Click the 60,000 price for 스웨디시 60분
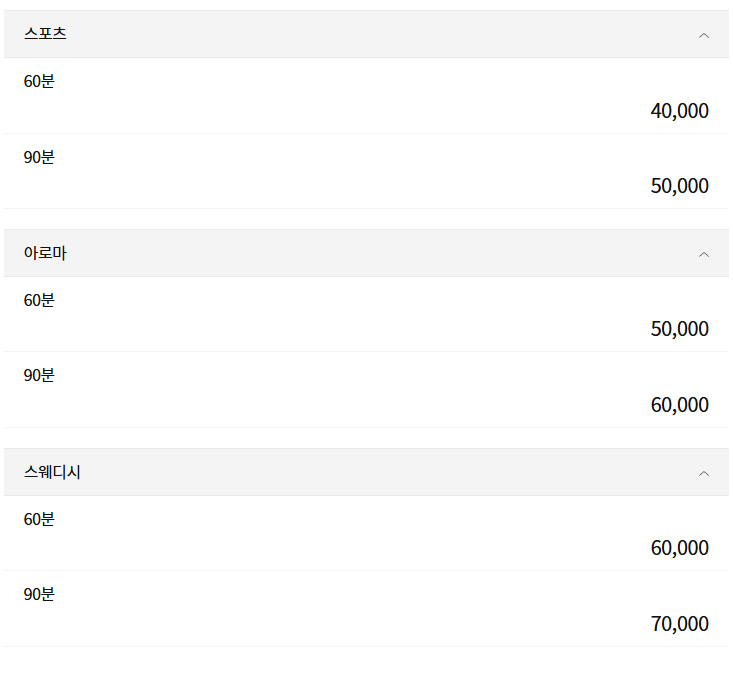Viewport: 733px width, 678px height. (x=679, y=548)
